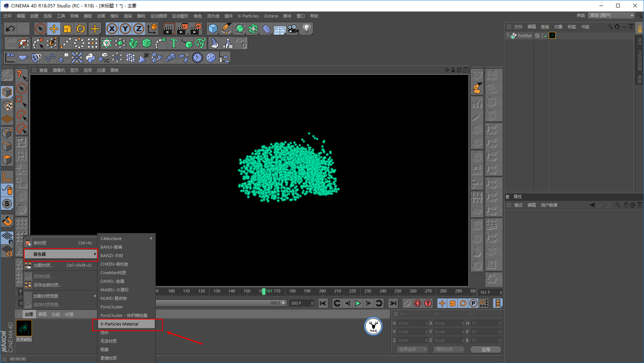644x363 pixels.
Task: Toggle scale keyframe recording in timeline bar
Action: pos(453,303)
